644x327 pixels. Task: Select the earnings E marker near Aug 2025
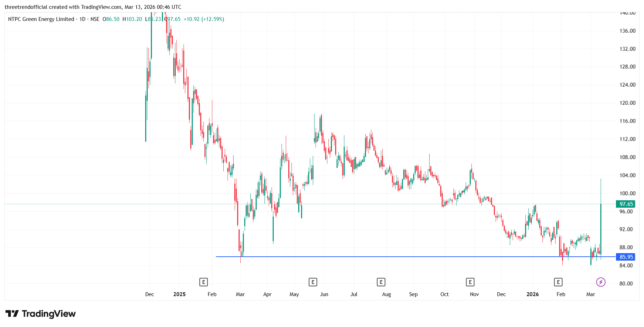(381, 282)
